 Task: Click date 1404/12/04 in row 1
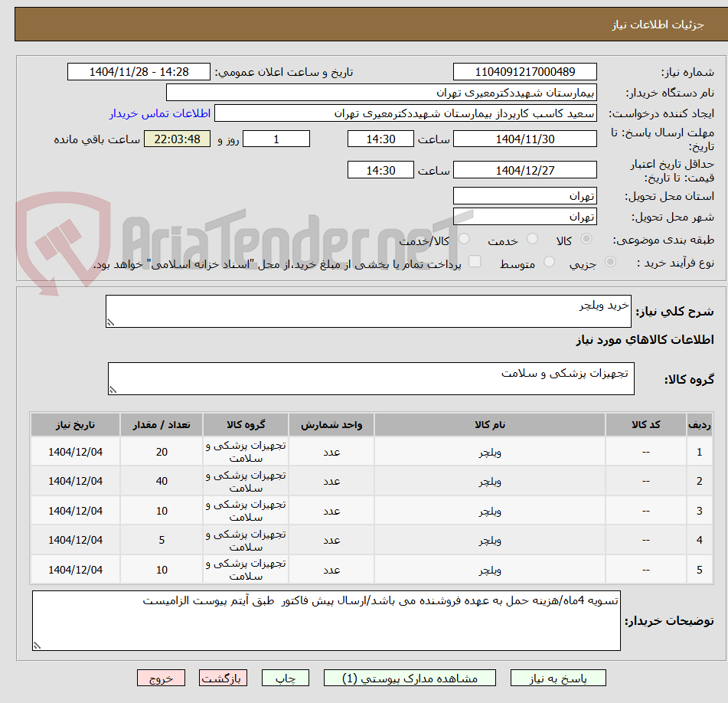[75, 452]
